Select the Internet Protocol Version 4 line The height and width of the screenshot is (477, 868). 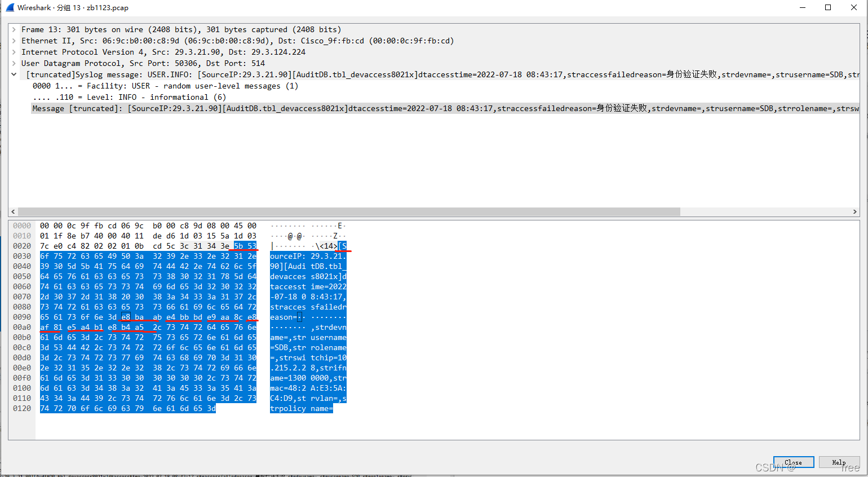(x=163, y=52)
